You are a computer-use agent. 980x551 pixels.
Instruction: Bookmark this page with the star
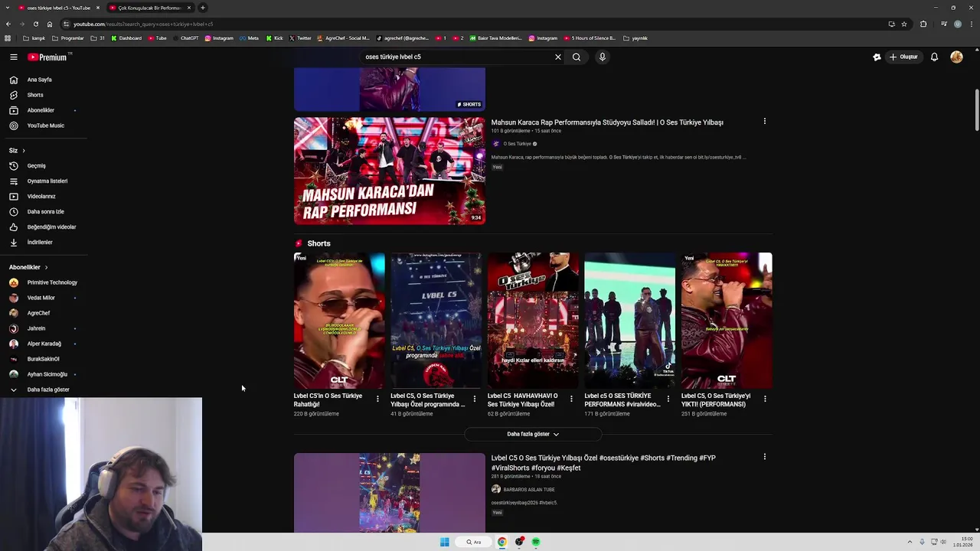[904, 24]
